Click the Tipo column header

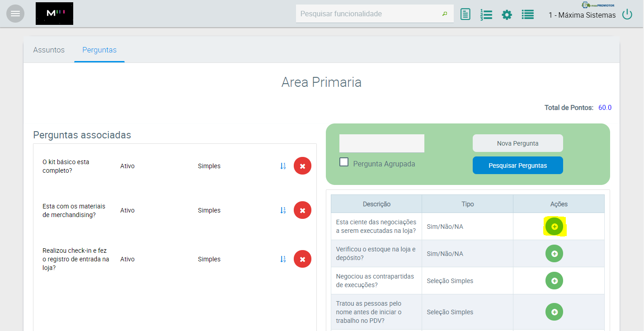[468, 204]
